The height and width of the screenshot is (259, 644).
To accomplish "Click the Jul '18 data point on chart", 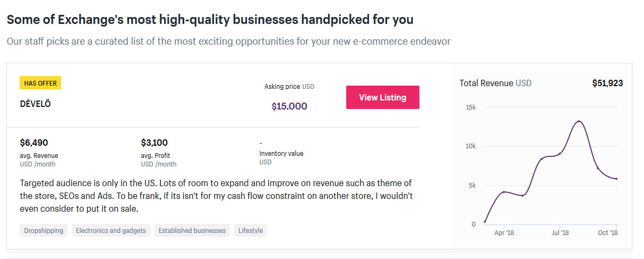I will [x=560, y=154].
